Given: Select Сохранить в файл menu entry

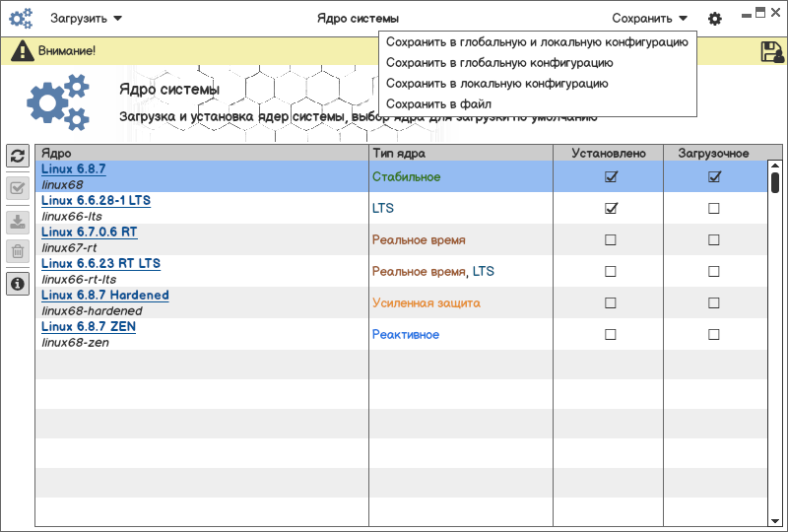Looking at the screenshot, I should (438, 103).
